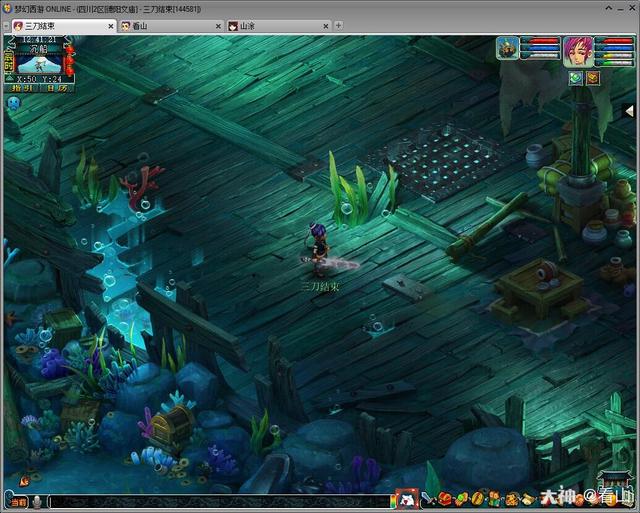Click the chat input field
Screen dimensions: 640x513
tap(219, 502)
